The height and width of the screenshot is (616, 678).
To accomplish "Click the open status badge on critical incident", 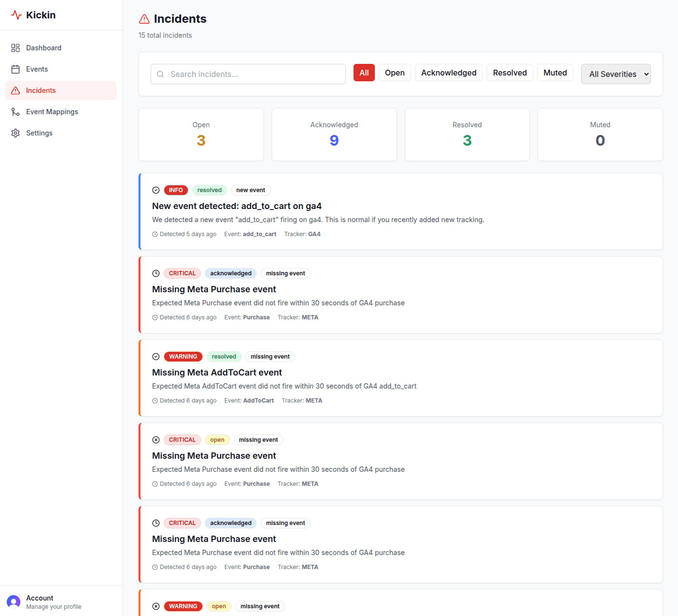I will (x=217, y=439).
